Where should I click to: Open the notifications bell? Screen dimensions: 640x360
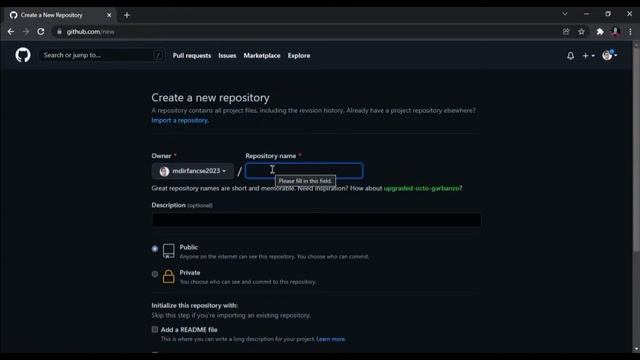571,56
